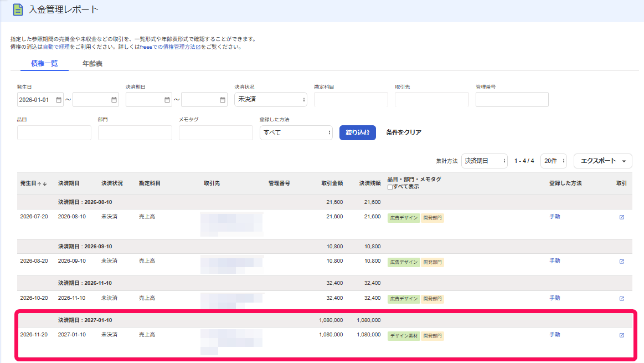The height and width of the screenshot is (363, 644).
Task: Click 条件をクリア to reset filters
Action: tap(404, 132)
